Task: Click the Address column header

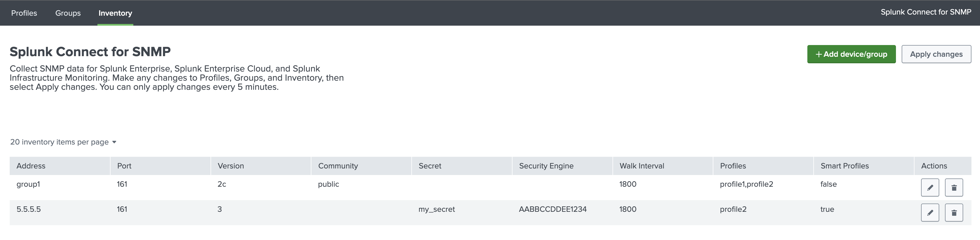Action: click(60, 166)
